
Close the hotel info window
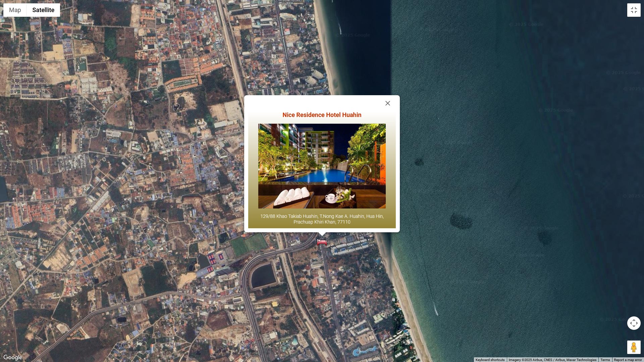[x=388, y=103]
